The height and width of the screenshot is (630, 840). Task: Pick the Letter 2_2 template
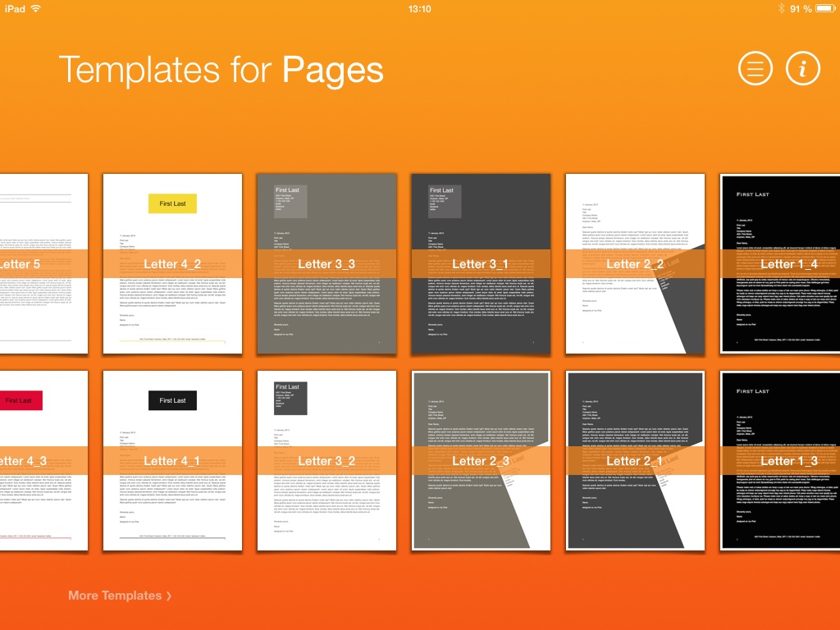tap(635, 263)
